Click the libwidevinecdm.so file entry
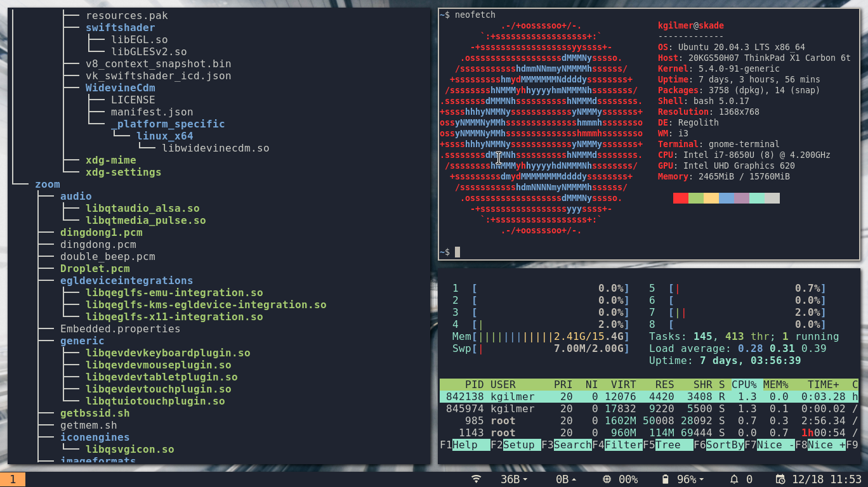Screen dimensions: 868x487 pos(216,148)
